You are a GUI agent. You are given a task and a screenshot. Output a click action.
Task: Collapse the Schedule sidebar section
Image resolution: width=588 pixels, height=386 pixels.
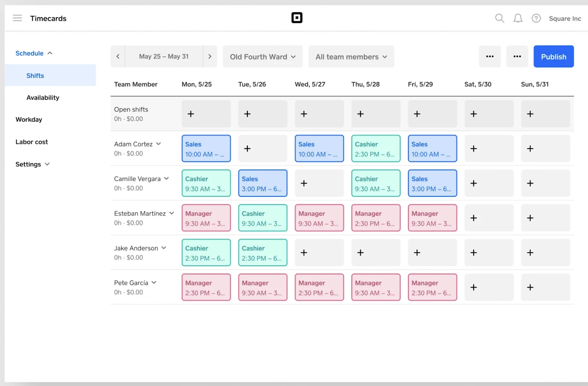pos(34,53)
